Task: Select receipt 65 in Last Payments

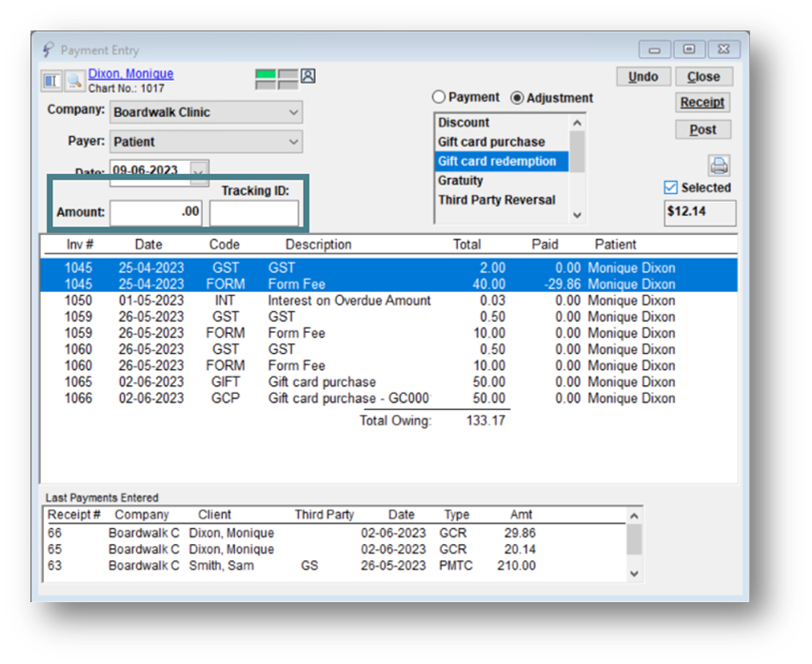Action: tap(334, 549)
